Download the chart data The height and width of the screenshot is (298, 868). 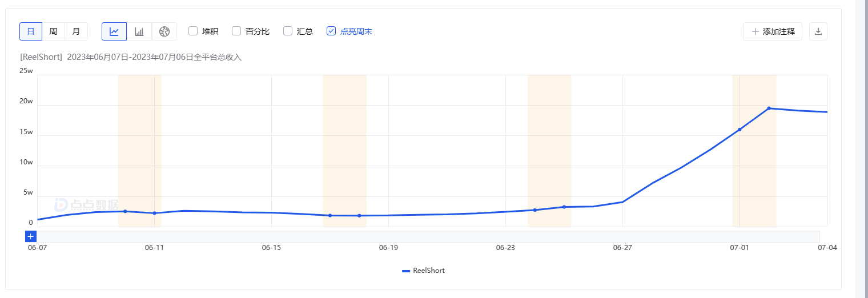click(818, 31)
